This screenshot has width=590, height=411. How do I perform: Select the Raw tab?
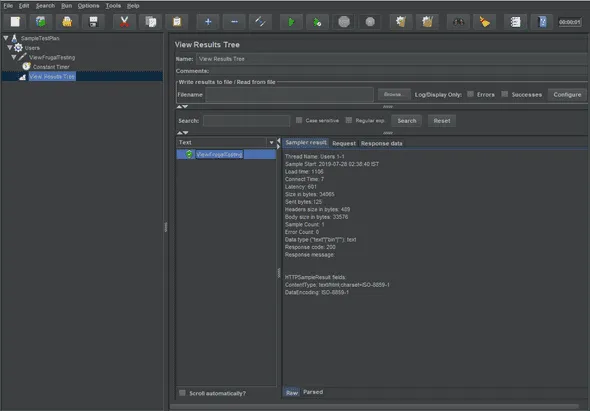(292, 393)
